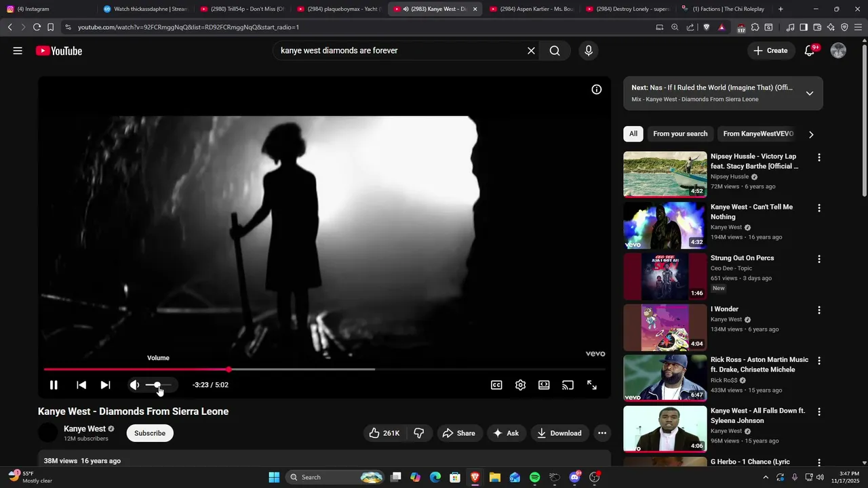Open options for Can't Tell Me Nothing
The height and width of the screenshot is (488, 868).
pyautogui.click(x=819, y=208)
